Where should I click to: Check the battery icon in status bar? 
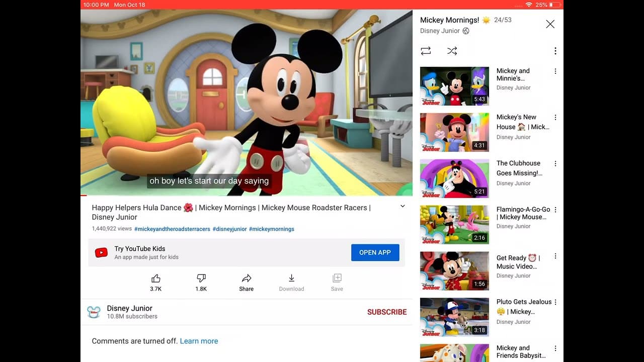tap(554, 5)
